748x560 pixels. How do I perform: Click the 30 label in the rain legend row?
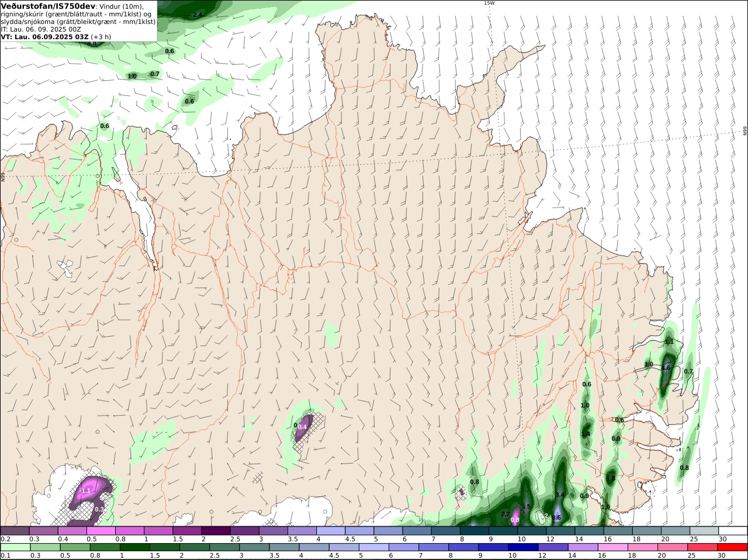pos(722,555)
